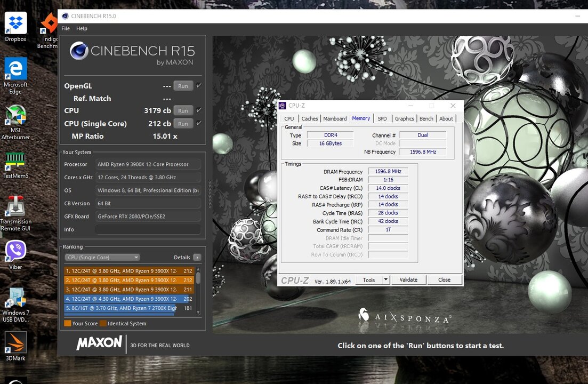588x384 pixels.
Task: Click the DDR4 memory type value
Action: tap(331, 135)
